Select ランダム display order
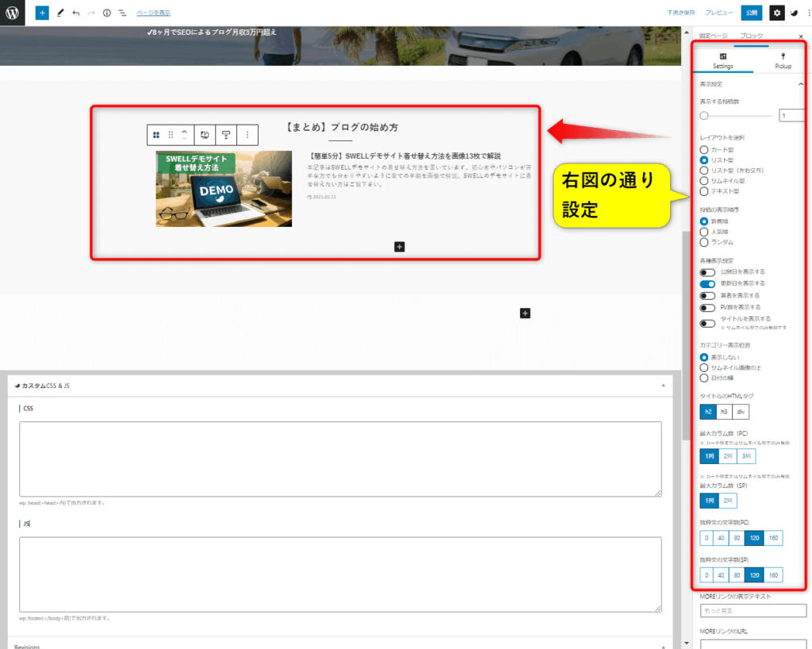This screenshot has height=649, width=812. tap(704, 242)
